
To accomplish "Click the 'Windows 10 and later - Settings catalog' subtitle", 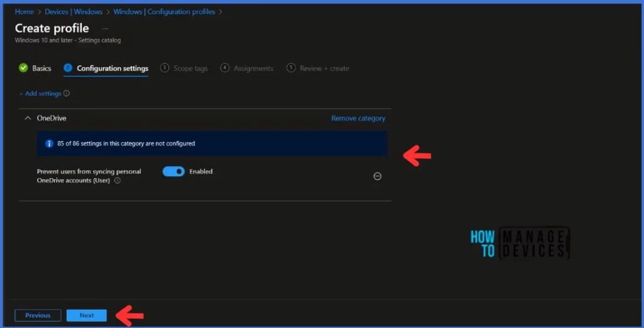I will [68, 40].
